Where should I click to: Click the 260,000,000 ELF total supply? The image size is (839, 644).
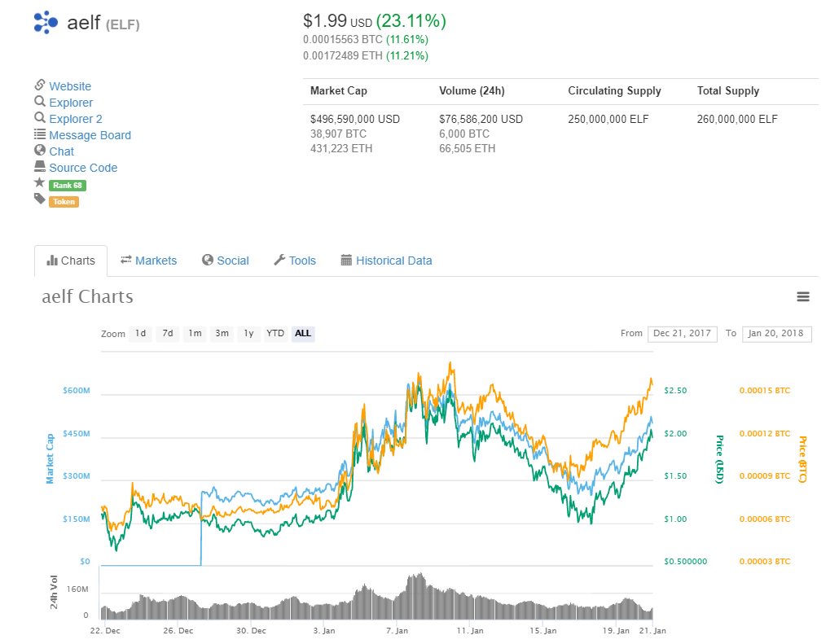[737, 120]
